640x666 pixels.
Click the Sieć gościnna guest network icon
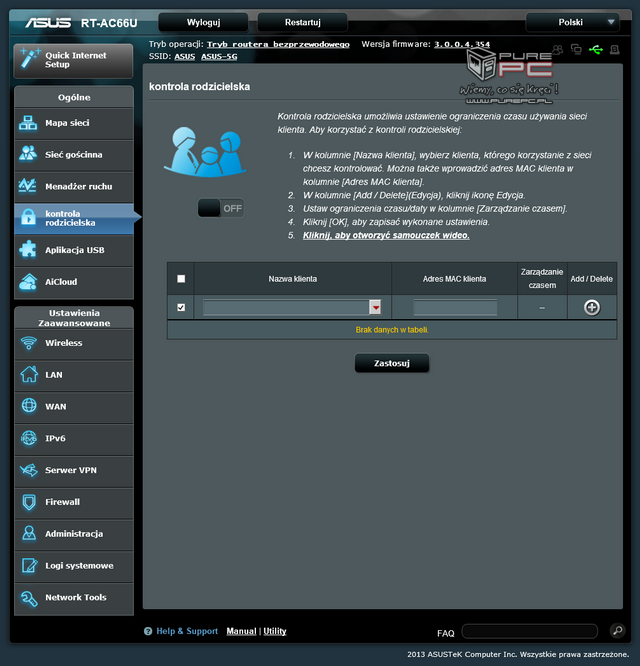[x=28, y=155]
